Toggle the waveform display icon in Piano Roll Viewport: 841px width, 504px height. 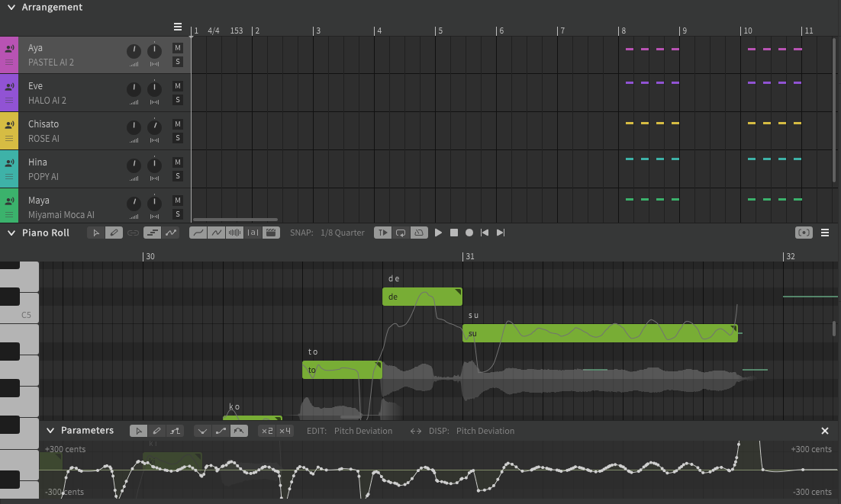click(234, 233)
